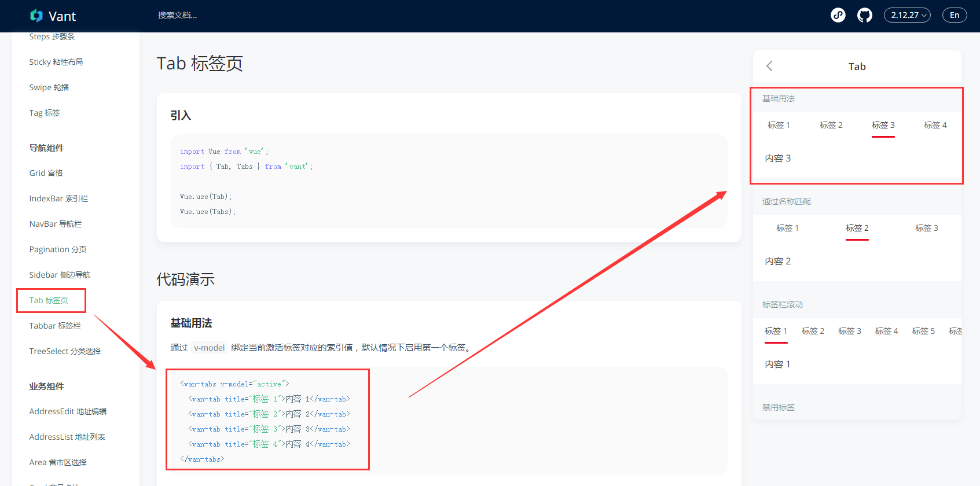Open AddressEdit 地址编辑 in sidebar
This screenshot has width=980, height=486.
(x=68, y=411)
